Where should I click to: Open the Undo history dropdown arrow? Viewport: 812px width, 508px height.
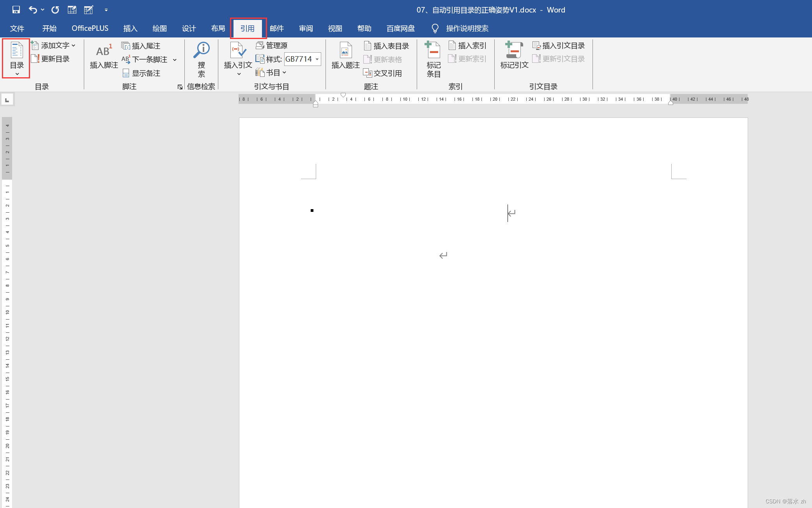[42, 10]
